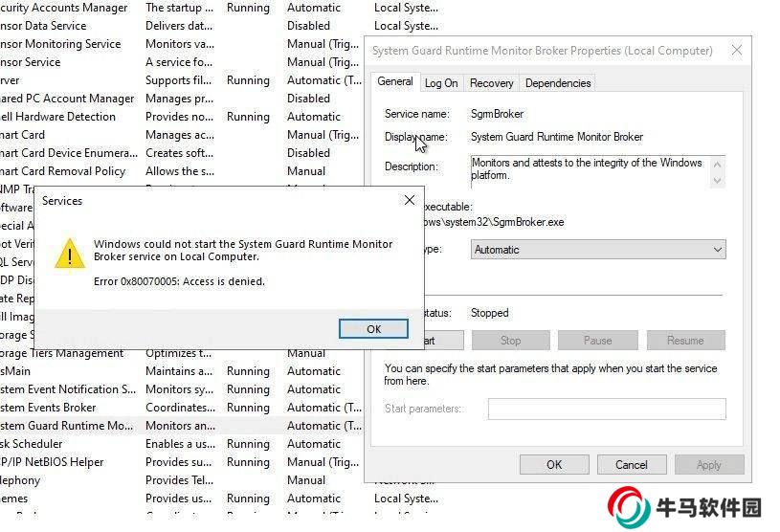Image resolution: width=780 pixels, height=532 pixels.
Task: Close the Services error dialog
Action: point(410,201)
